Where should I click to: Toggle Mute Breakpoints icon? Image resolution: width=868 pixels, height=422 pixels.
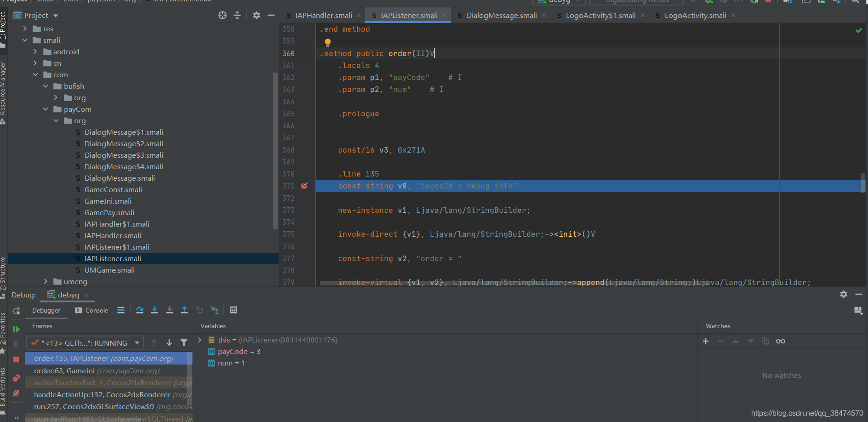16,393
